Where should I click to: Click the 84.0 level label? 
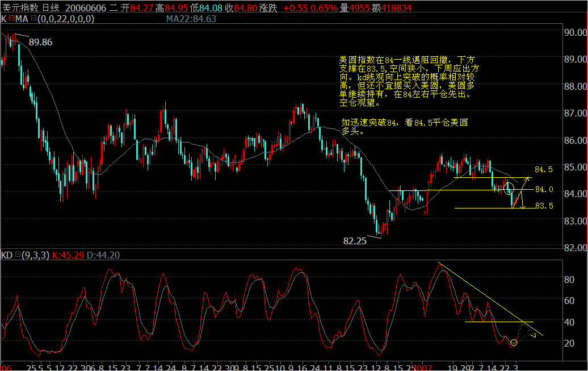click(544, 189)
